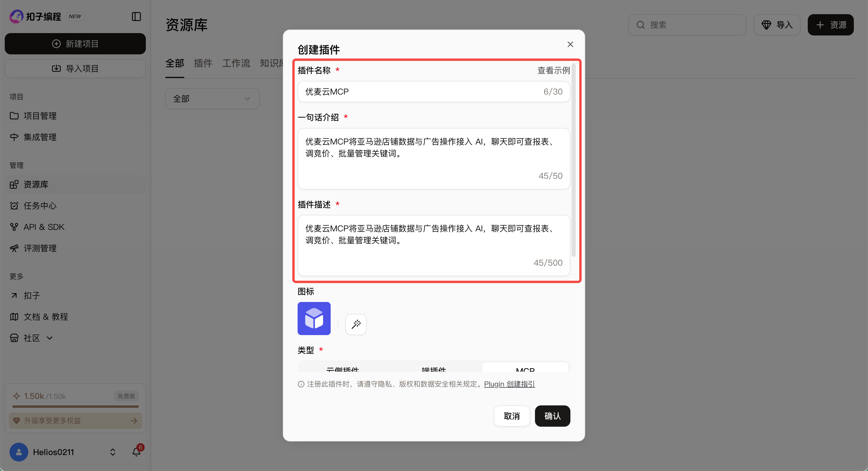Viewport: 868px width, 471px height.
Task: Click the 插件名称 input field
Action: pos(434,91)
